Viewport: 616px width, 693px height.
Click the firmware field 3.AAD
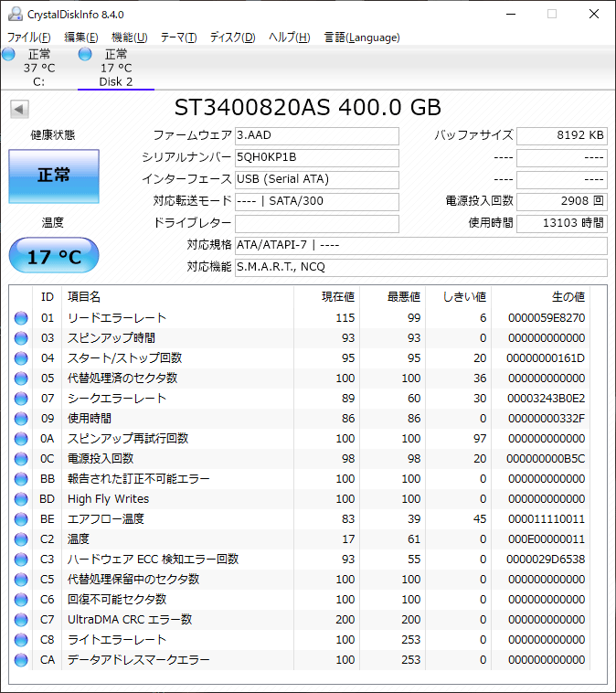(x=317, y=135)
